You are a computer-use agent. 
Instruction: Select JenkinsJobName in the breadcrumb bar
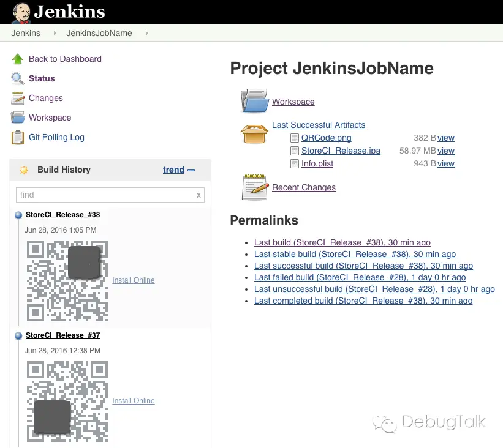99,34
